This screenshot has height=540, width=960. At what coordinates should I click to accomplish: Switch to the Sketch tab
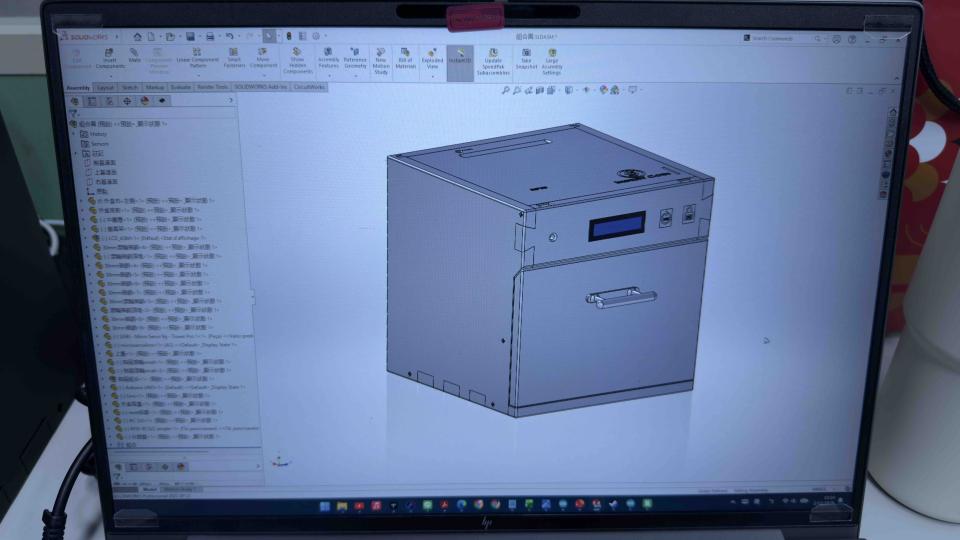pos(129,88)
